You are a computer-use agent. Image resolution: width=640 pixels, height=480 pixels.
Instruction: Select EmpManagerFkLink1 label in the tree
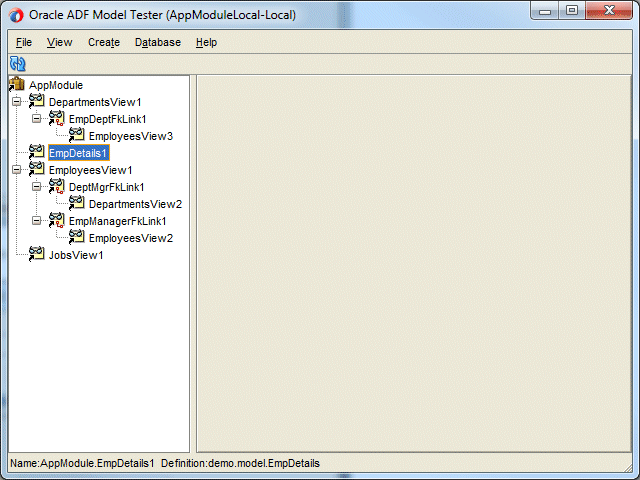(x=118, y=221)
